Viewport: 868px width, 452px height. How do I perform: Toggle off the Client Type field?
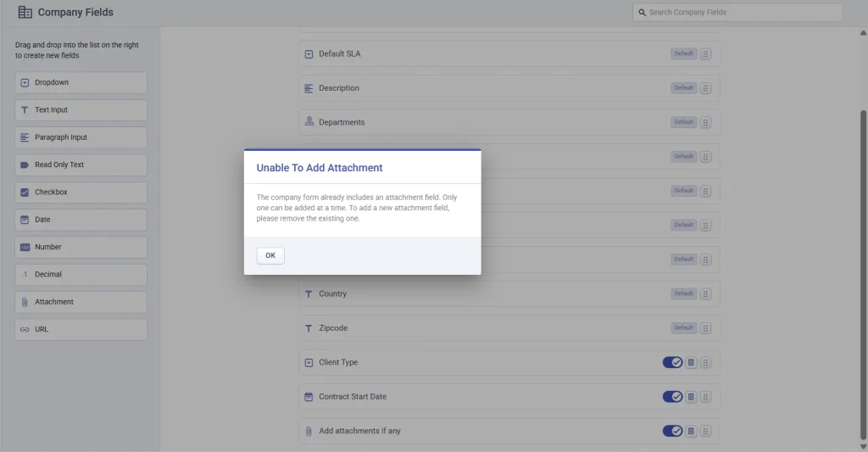(x=672, y=362)
